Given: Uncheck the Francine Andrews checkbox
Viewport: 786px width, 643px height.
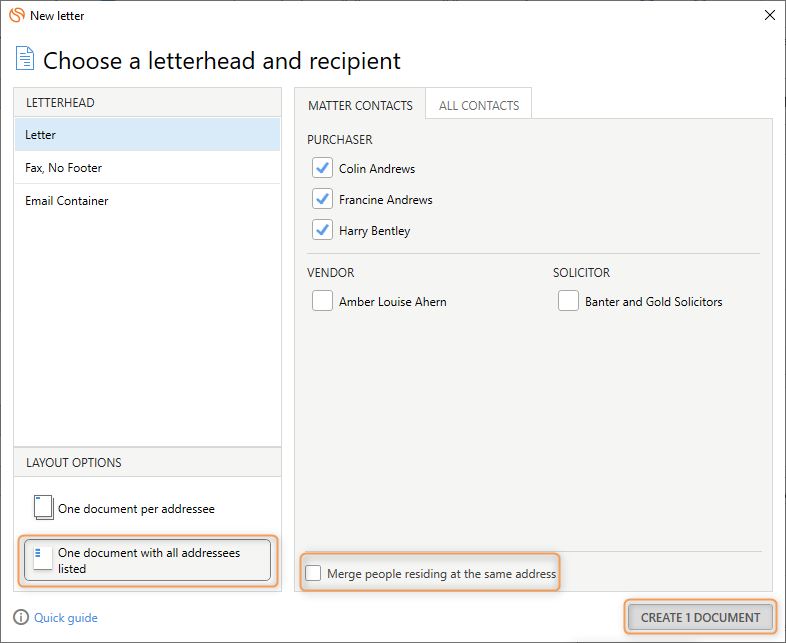Looking at the screenshot, I should [322, 200].
